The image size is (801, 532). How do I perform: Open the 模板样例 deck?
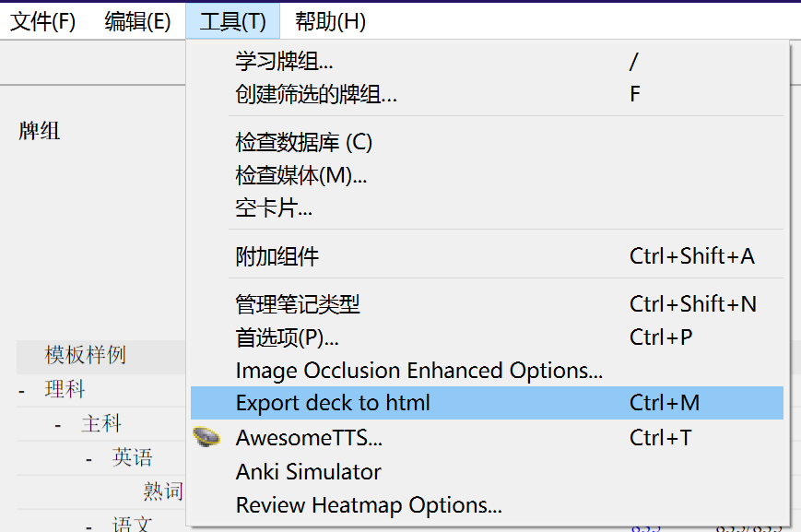(86, 355)
